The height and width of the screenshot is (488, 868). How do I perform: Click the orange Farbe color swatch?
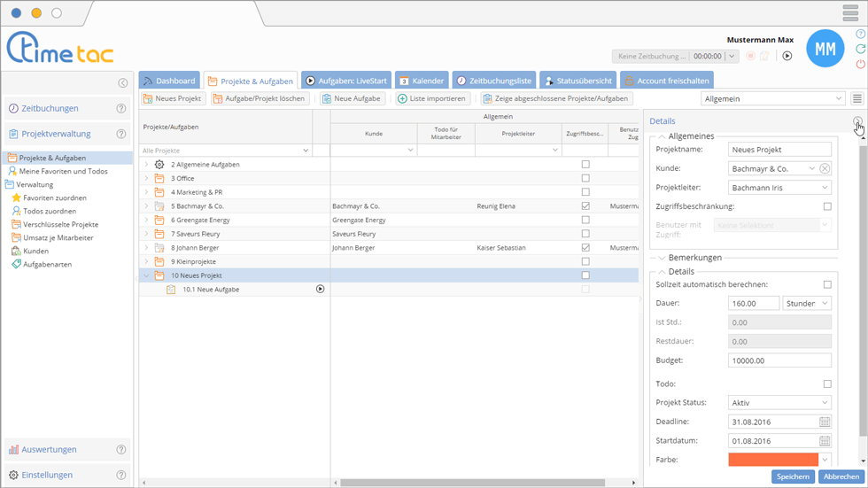click(x=772, y=461)
